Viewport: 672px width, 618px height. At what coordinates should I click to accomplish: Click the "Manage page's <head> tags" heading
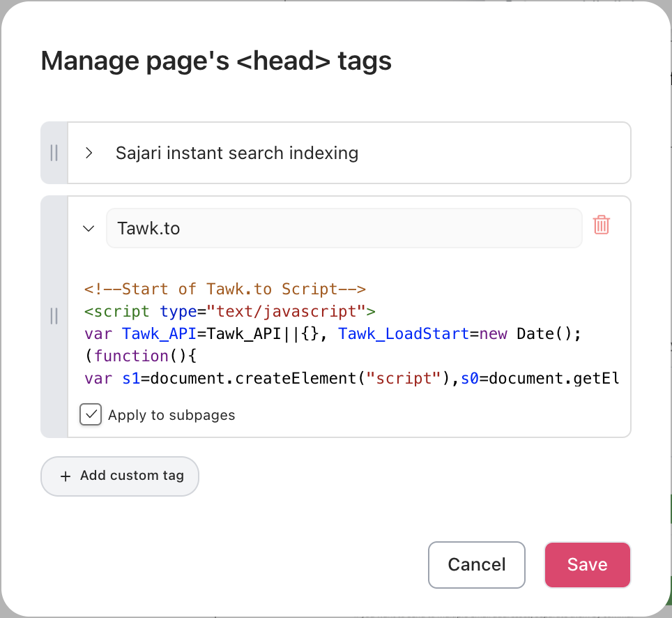[x=216, y=61]
